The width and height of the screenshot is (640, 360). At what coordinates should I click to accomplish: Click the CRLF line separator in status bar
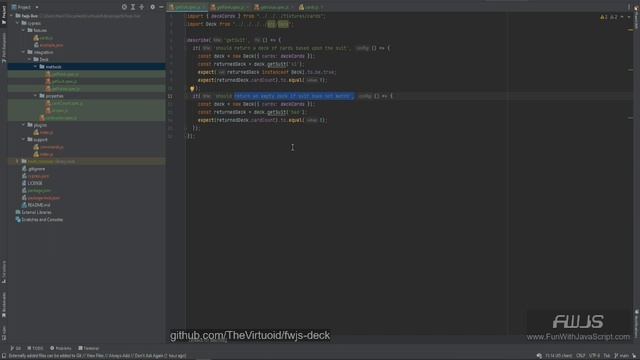580,356
